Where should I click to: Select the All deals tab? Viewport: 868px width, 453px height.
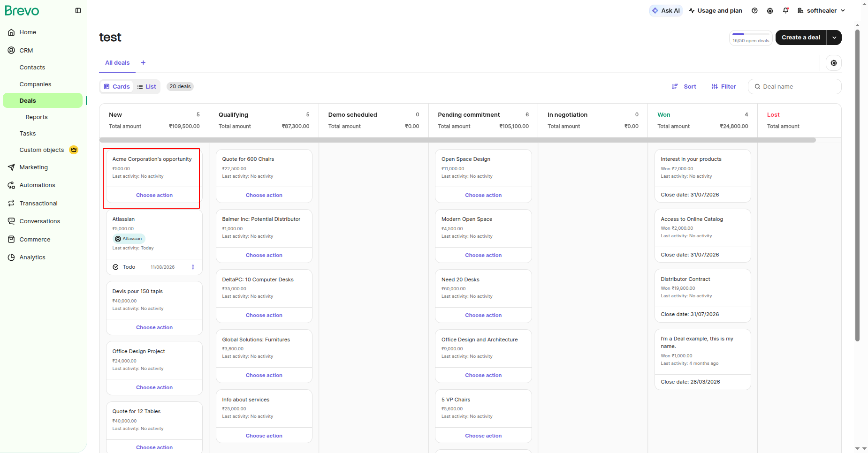tap(117, 63)
